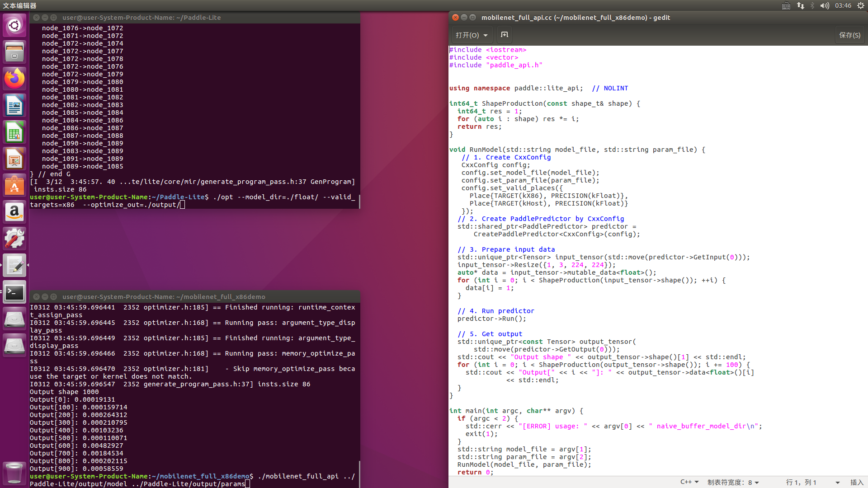Screen dimensions: 868x488
Task: Toggle the 插入 insert mode indicator
Action: click(x=856, y=482)
